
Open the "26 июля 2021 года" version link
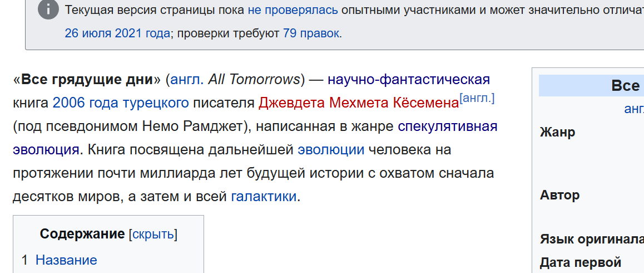pos(117,33)
